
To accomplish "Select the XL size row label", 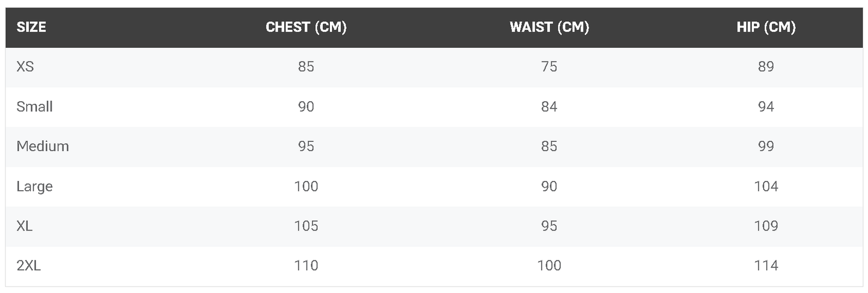I will tap(24, 226).
